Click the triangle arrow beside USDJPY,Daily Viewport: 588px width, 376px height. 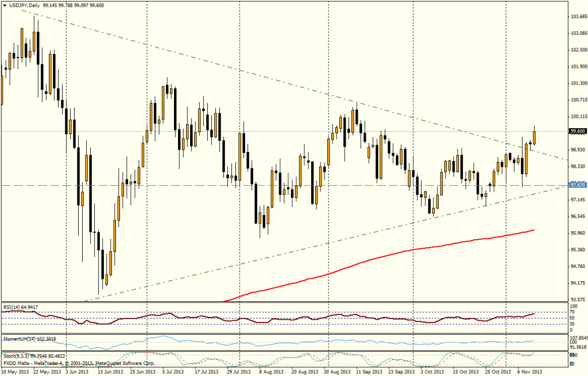pyautogui.click(x=5, y=5)
